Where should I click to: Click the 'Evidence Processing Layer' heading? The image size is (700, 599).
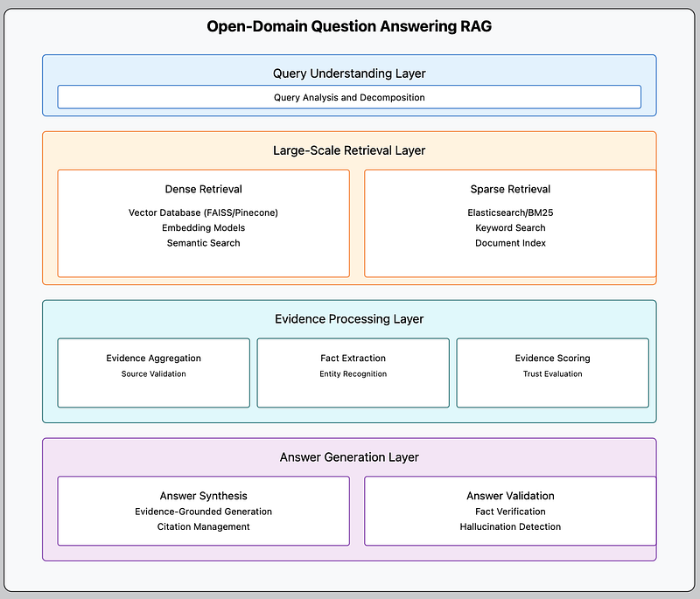[349, 319]
